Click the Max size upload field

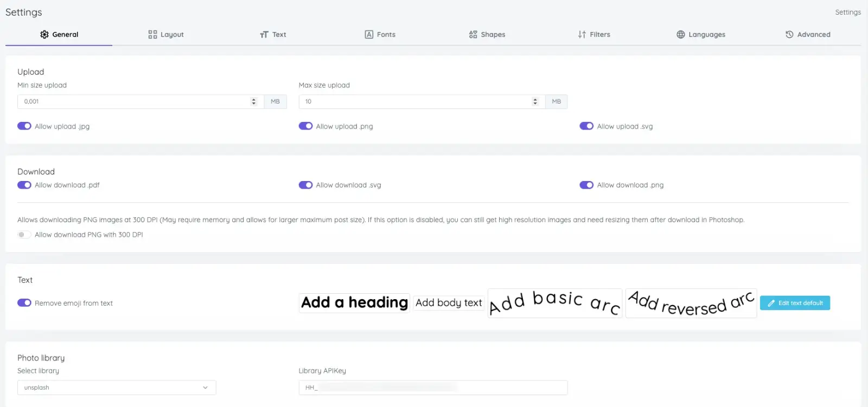422,101
